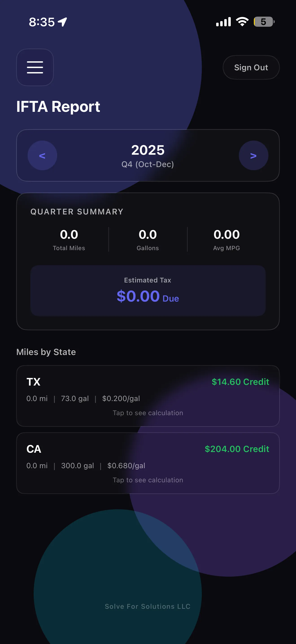The height and width of the screenshot is (644, 296).
Task: Tap the battery indicator icon
Action: click(x=264, y=22)
